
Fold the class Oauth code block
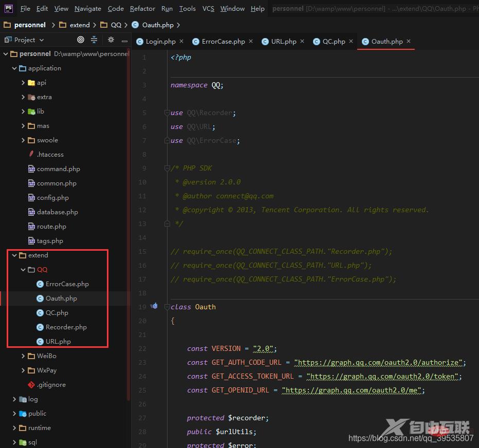coord(167,307)
